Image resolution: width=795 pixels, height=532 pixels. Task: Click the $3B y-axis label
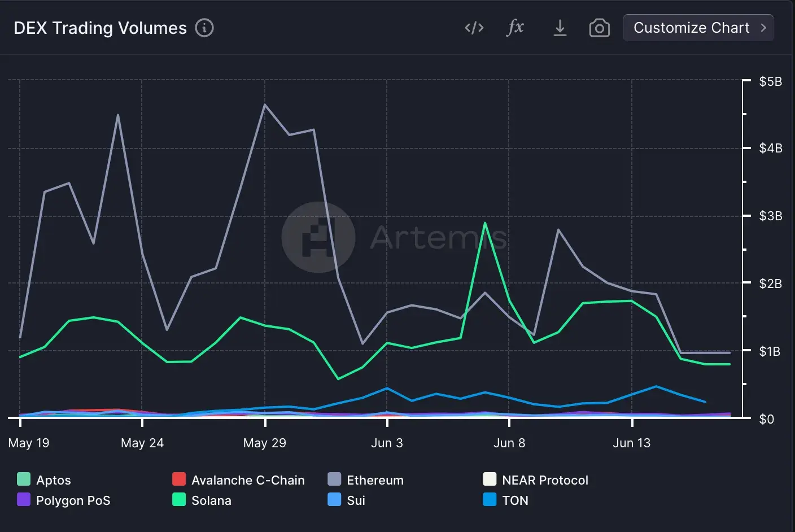[x=770, y=216]
